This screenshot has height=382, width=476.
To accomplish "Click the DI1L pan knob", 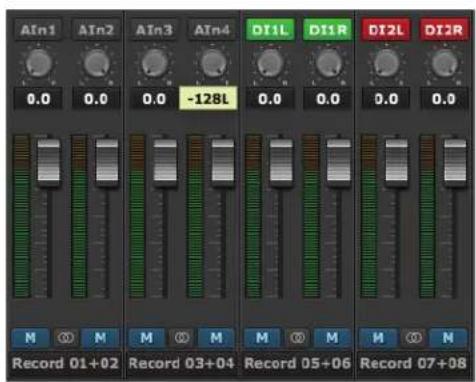I will [271, 63].
